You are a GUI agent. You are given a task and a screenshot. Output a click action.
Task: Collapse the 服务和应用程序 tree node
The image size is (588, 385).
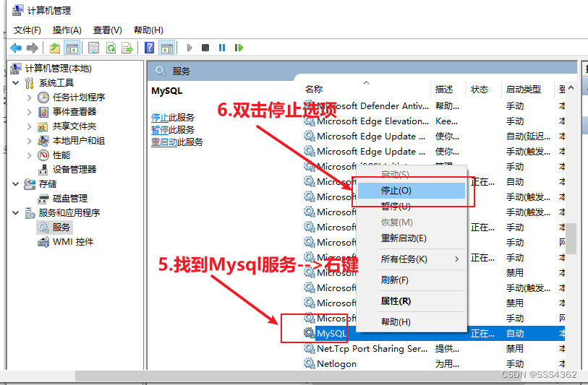[x=16, y=213]
